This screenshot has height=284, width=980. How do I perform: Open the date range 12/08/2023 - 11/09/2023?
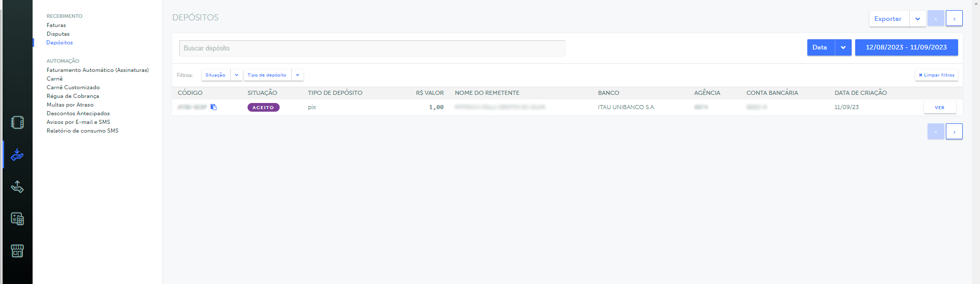[x=907, y=47]
